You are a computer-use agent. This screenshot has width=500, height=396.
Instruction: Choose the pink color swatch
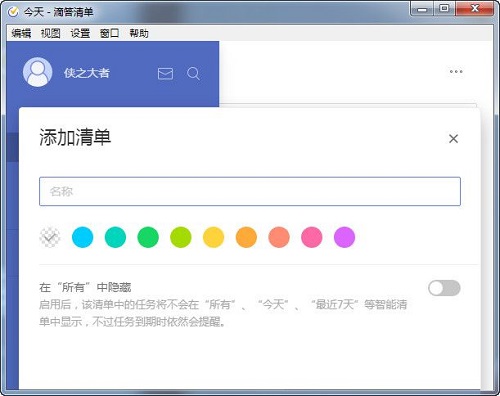[312, 237]
